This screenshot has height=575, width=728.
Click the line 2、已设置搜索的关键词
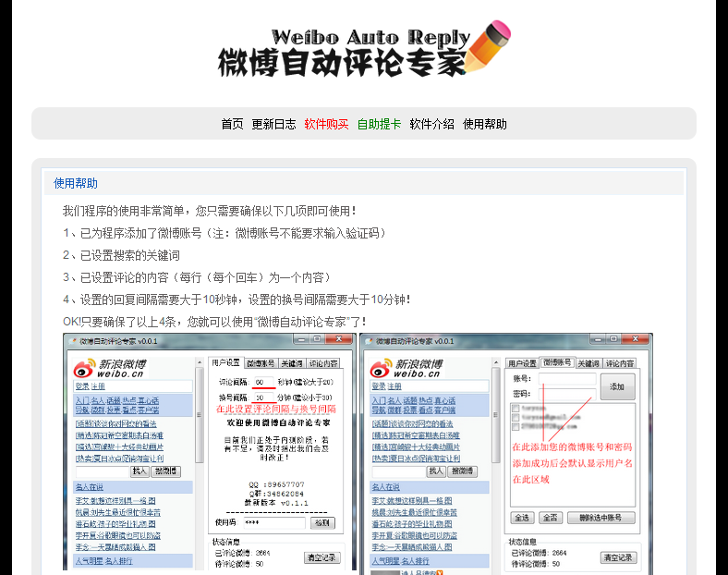click(122, 255)
